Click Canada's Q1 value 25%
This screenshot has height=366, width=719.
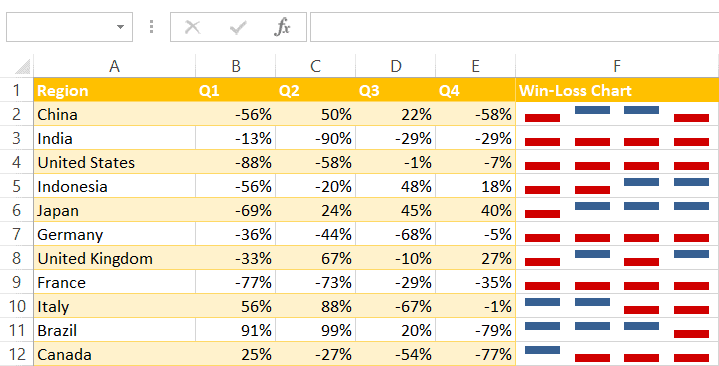pos(236,354)
